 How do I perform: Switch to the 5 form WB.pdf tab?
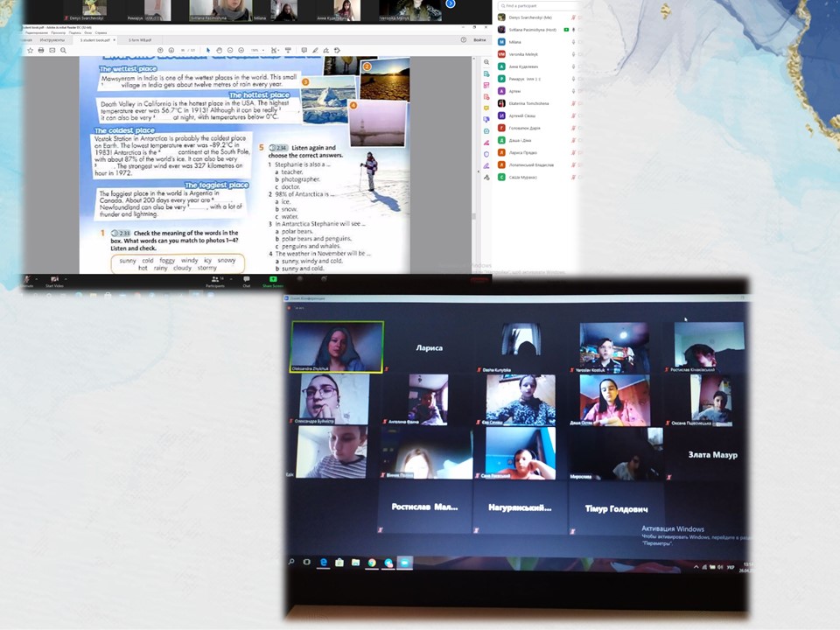pyautogui.click(x=139, y=39)
